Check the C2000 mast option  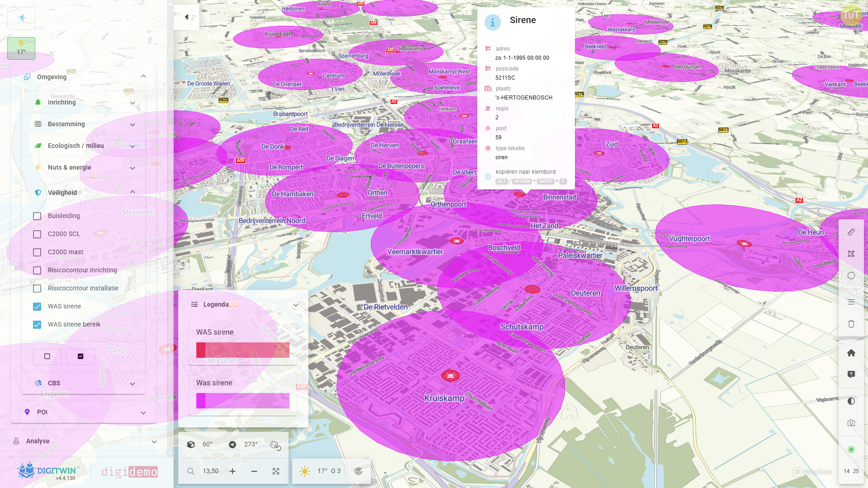click(x=37, y=252)
